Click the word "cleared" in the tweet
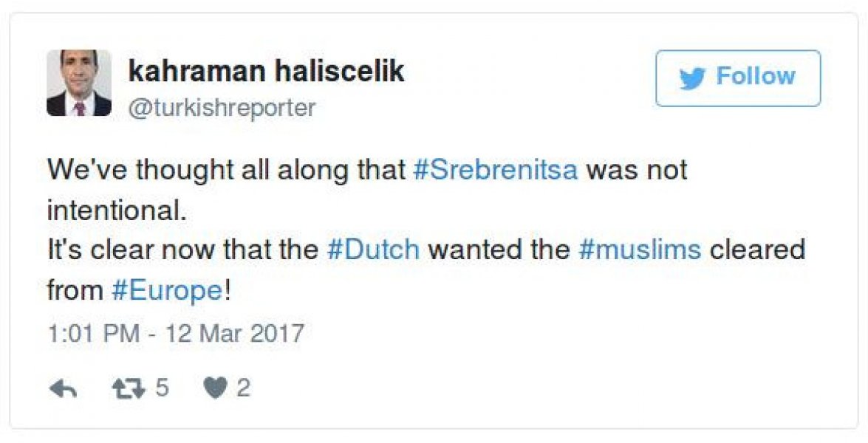Viewport: 868px width, 443px height. (x=756, y=250)
